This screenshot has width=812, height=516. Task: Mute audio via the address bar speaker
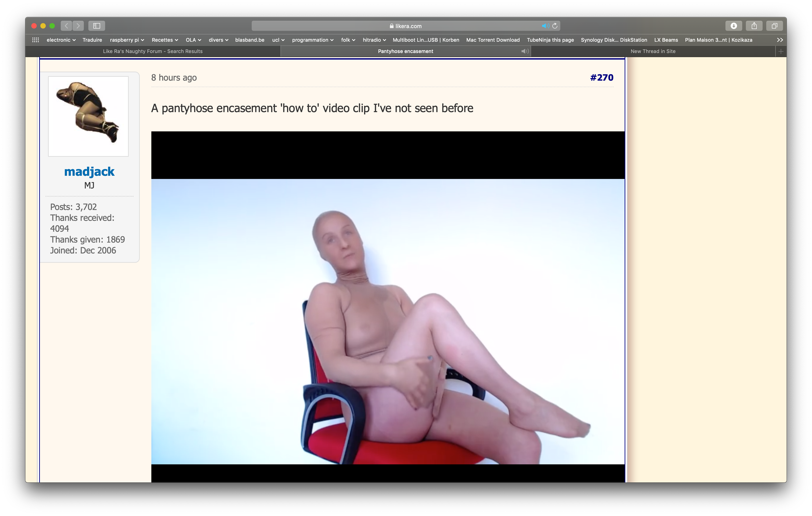tap(545, 26)
